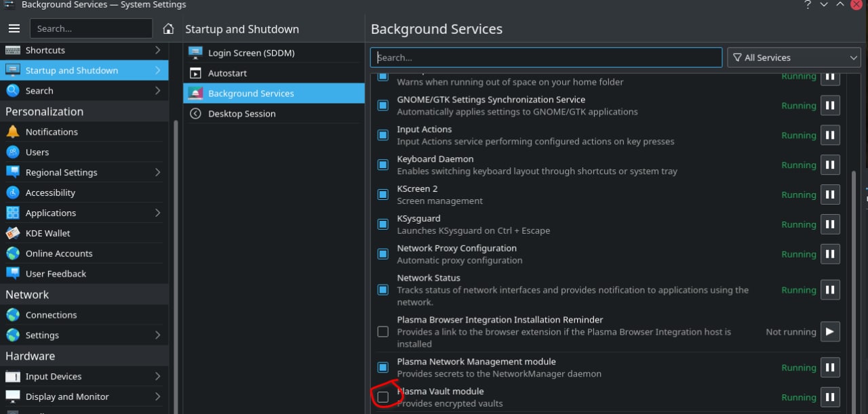Screen dimensions: 868x414
Task: Pause the Keyboard Daemon service
Action: coord(830,165)
